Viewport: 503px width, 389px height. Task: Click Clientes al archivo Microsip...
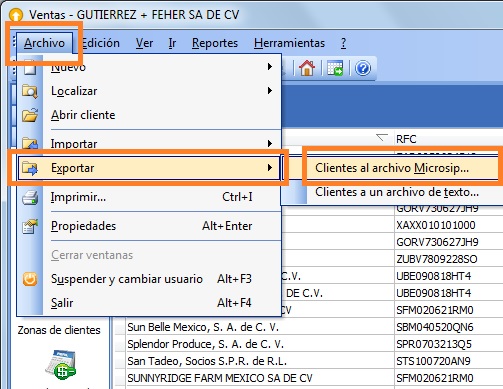tap(392, 168)
